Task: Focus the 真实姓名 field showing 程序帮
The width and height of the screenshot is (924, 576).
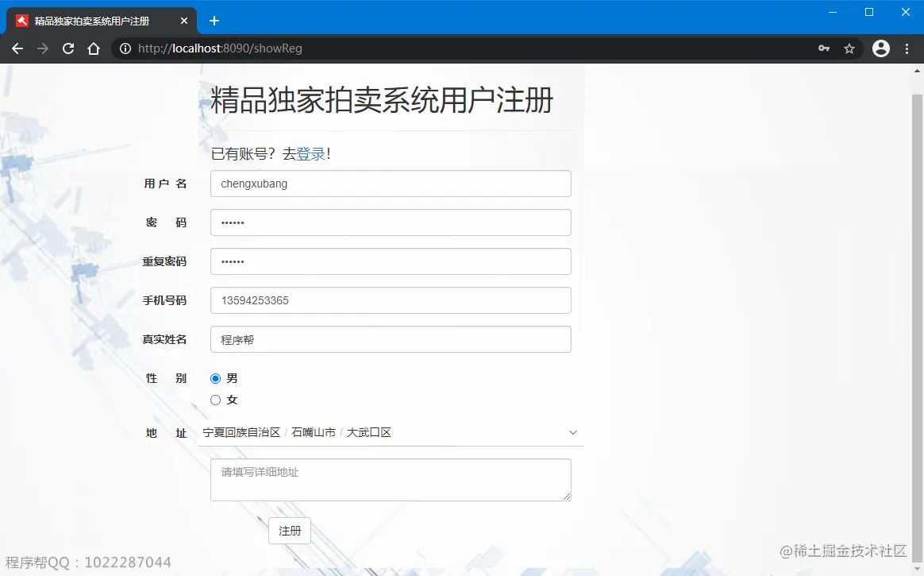Action: [391, 339]
